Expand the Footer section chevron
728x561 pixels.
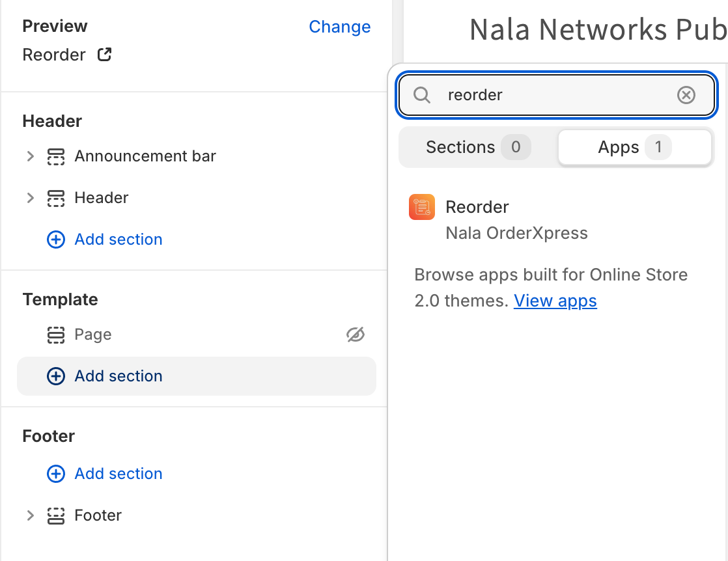[x=30, y=515]
